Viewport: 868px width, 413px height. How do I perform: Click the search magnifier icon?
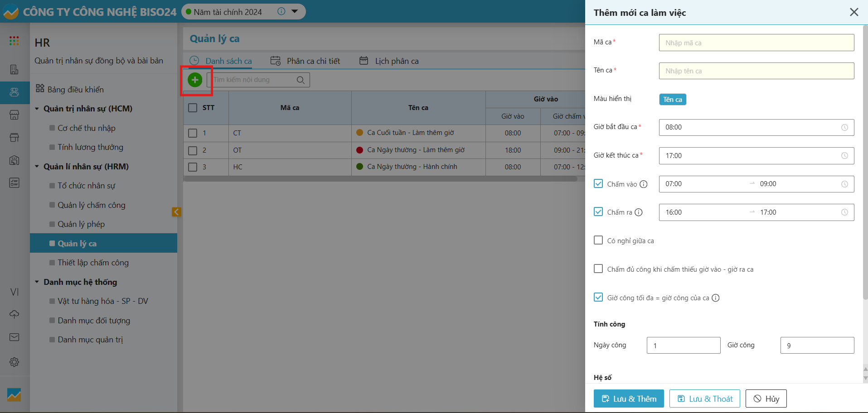pos(301,80)
